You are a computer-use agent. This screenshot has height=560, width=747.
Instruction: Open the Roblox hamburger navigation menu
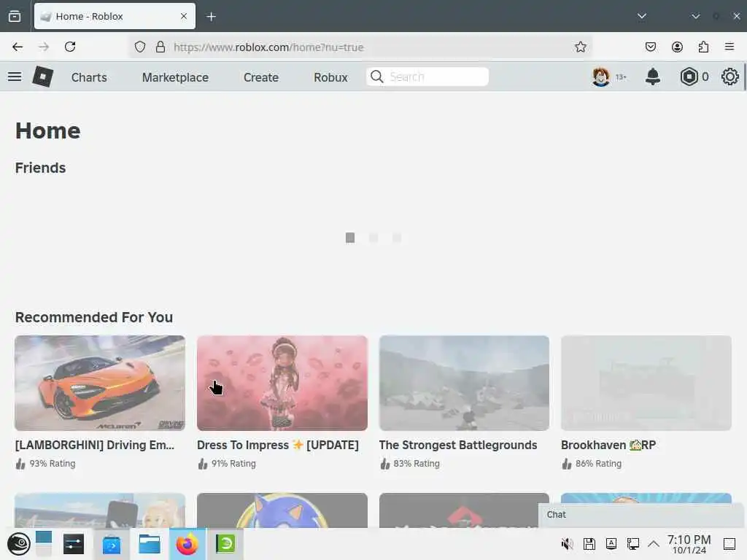[15, 77]
